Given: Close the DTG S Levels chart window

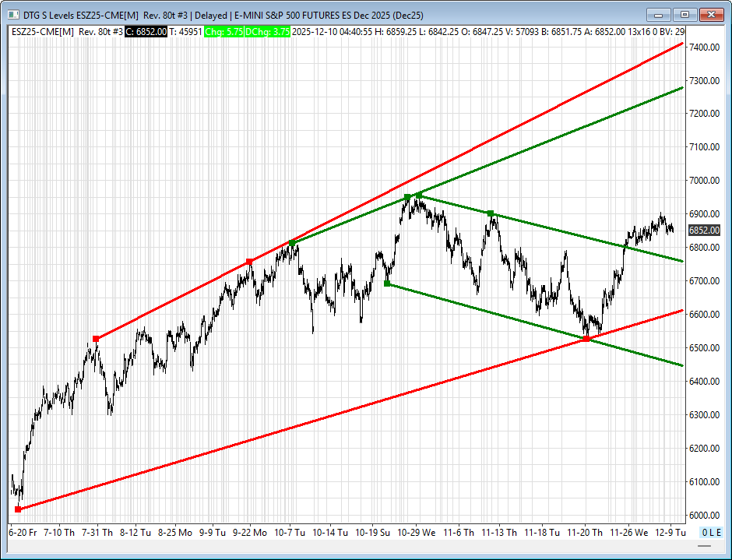Looking at the screenshot, I should coord(712,14).
